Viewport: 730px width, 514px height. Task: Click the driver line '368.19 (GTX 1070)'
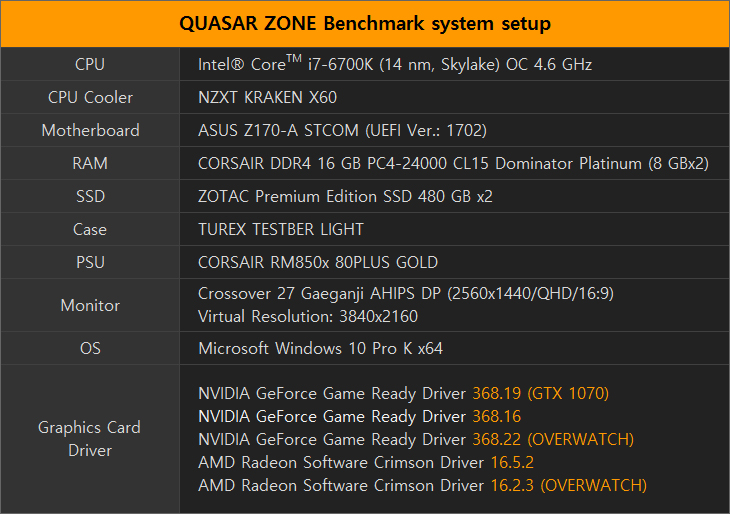(403, 393)
